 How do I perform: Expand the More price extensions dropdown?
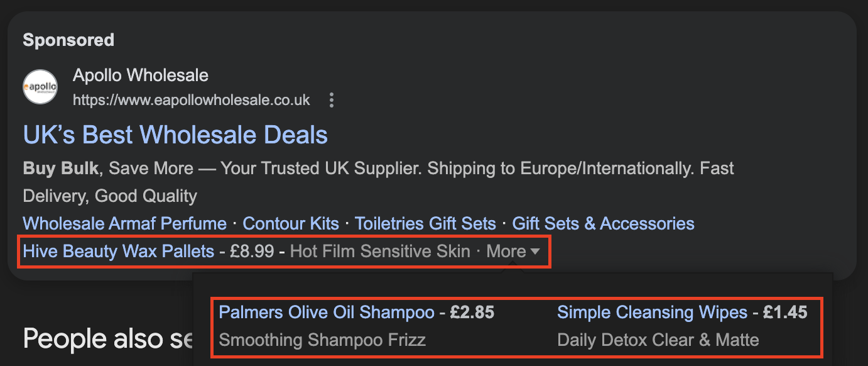[x=513, y=252]
